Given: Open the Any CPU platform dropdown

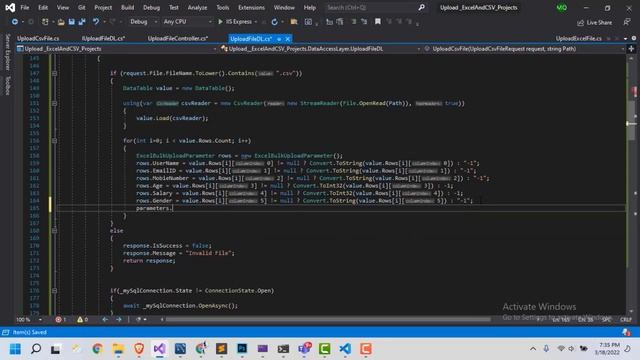Looking at the screenshot, I should 187,22.
